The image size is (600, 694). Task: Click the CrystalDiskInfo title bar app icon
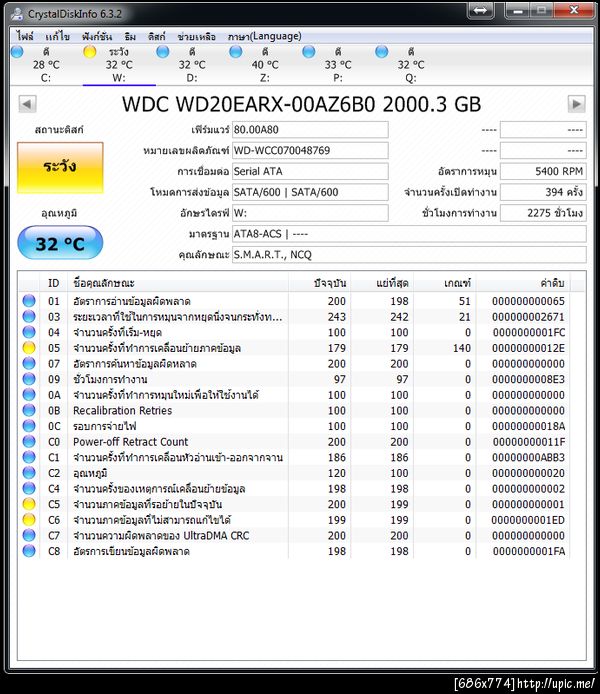click(x=17, y=14)
